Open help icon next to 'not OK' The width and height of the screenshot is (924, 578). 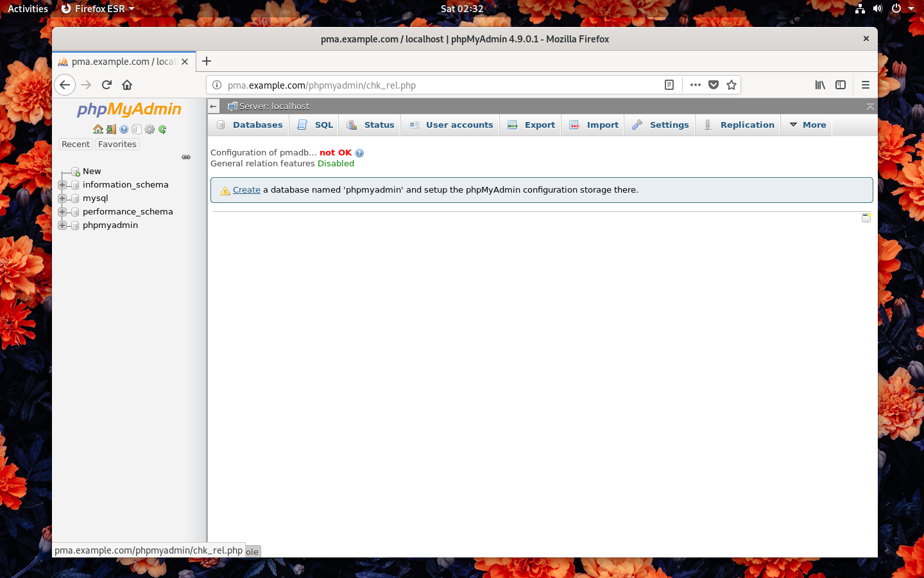359,153
